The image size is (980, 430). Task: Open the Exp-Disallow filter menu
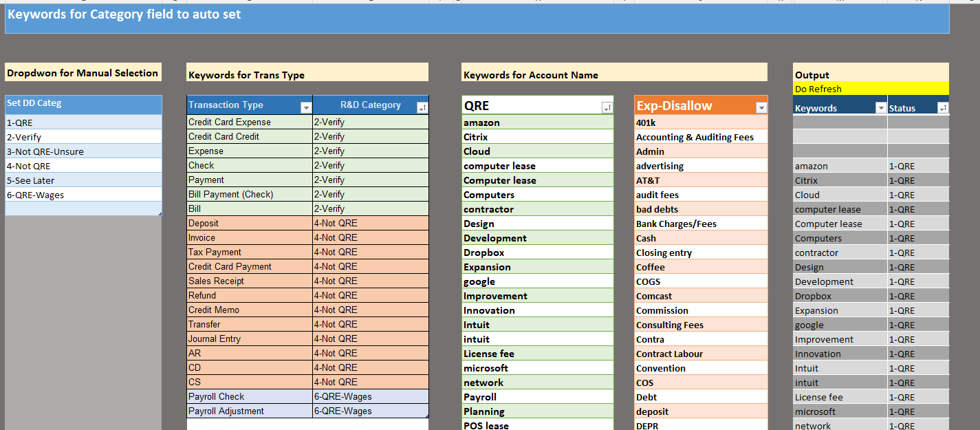(761, 107)
